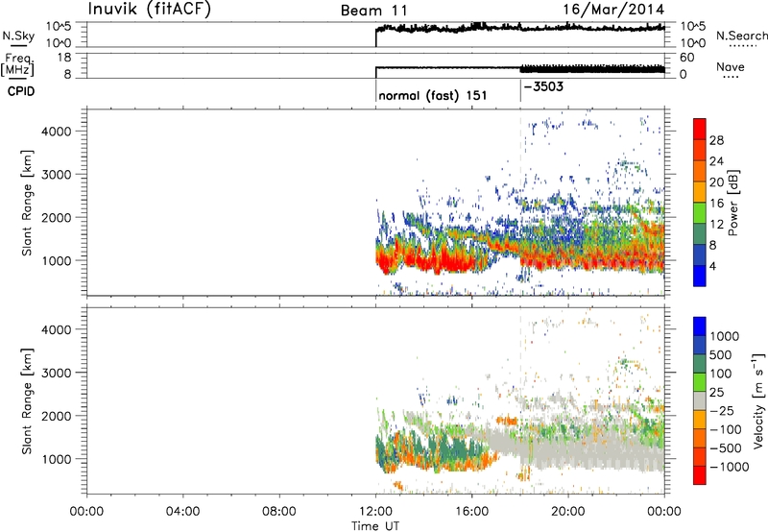
Task: Click the 'N.Search' legend label
Action: pos(741,36)
